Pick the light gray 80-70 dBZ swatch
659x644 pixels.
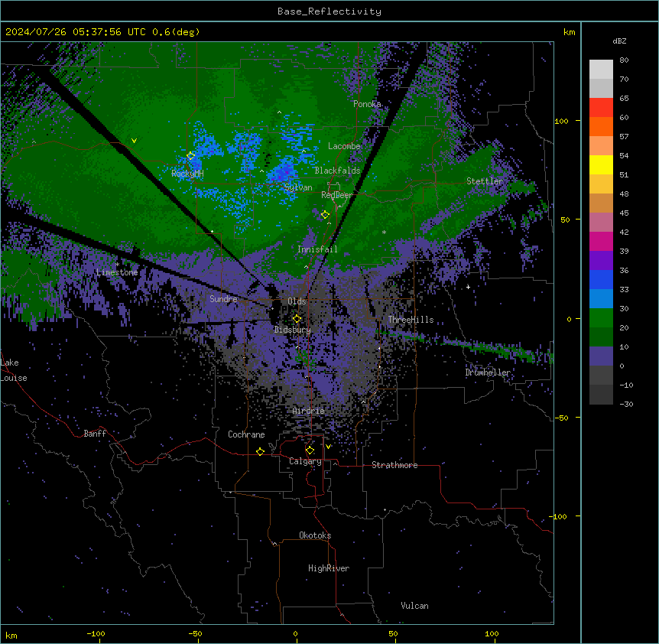tap(601, 70)
